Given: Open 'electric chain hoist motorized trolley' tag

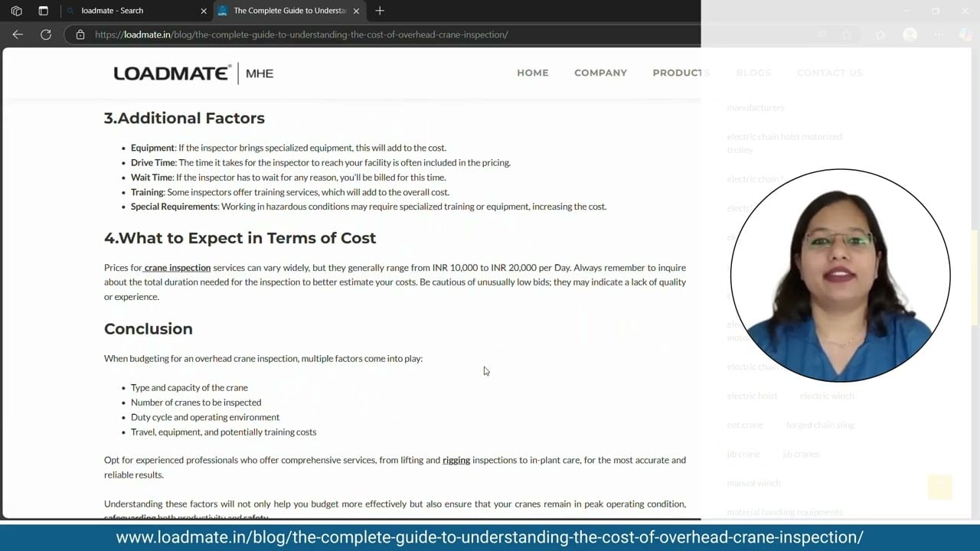Looking at the screenshot, I should [x=785, y=143].
